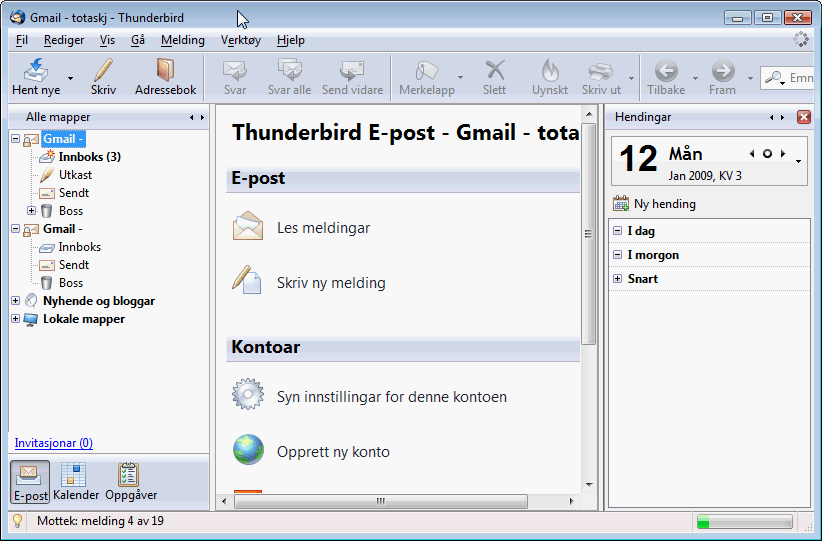The height and width of the screenshot is (541, 822).
Task: Click the Svar alle toolbar icon
Action: point(289,70)
